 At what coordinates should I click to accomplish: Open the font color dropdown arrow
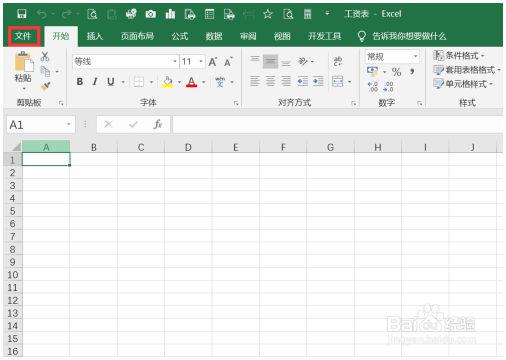pyautogui.click(x=204, y=82)
